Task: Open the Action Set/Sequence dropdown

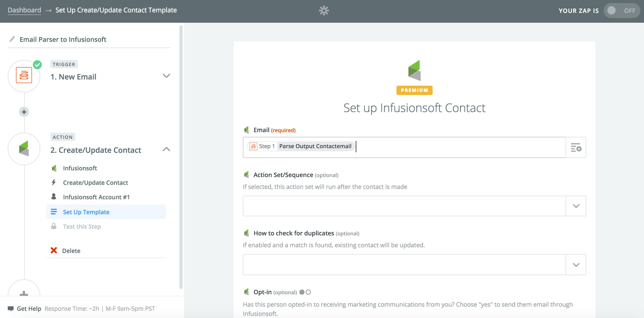Action: (576, 206)
